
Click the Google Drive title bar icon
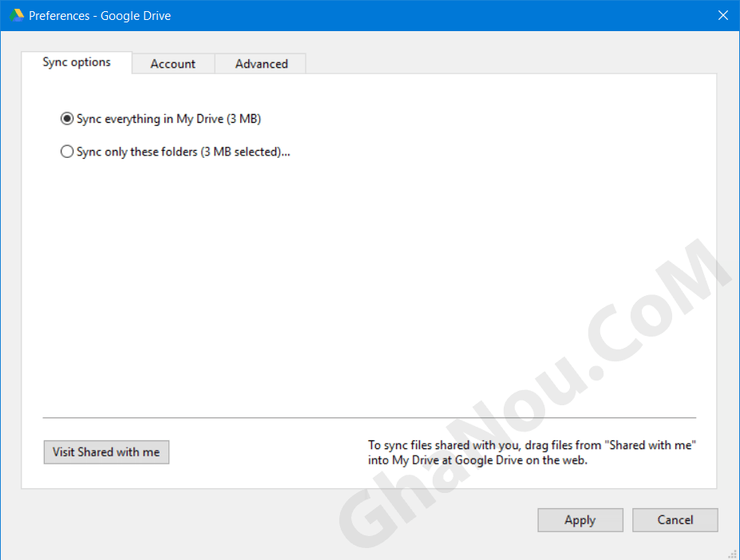(x=17, y=15)
